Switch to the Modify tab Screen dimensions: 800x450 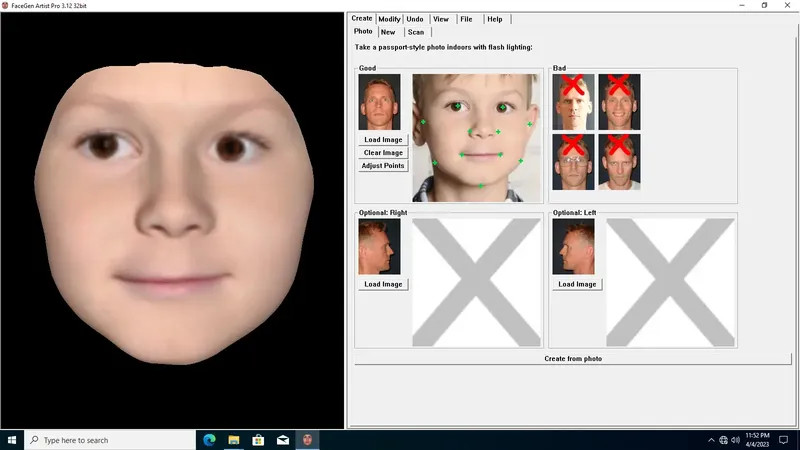coord(389,19)
